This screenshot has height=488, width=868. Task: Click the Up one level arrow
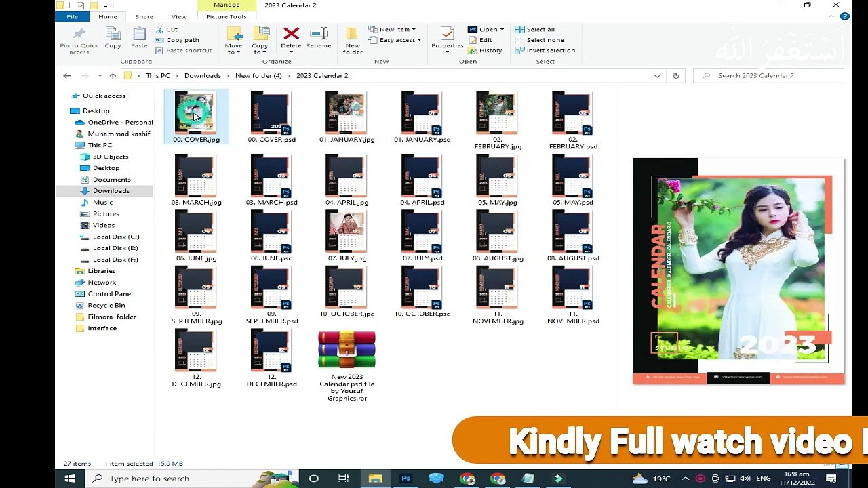pyautogui.click(x=113, y=76)
